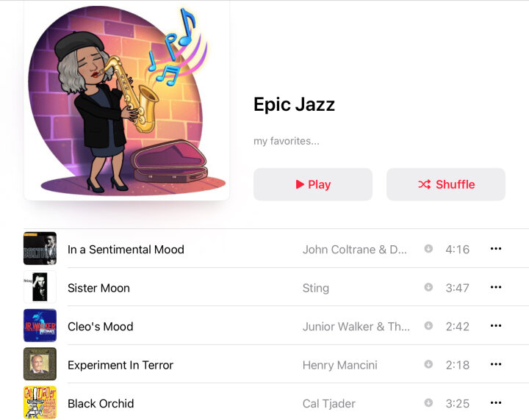Play the Epic Jazz playlist
The height and width of the screenshot is (420, 529).
coord(313,184)
